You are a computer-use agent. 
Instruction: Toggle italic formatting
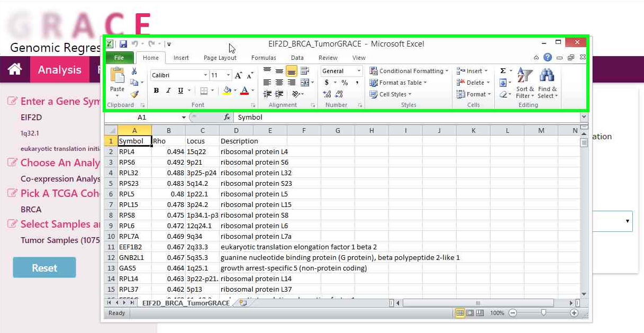click(x=168, y=91)
